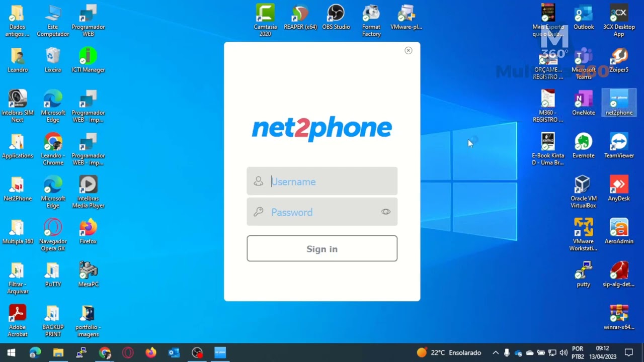Open the POR PTB2 language selector
The height and width of the screenshot is (362, 644).
[x=578, y=353]
